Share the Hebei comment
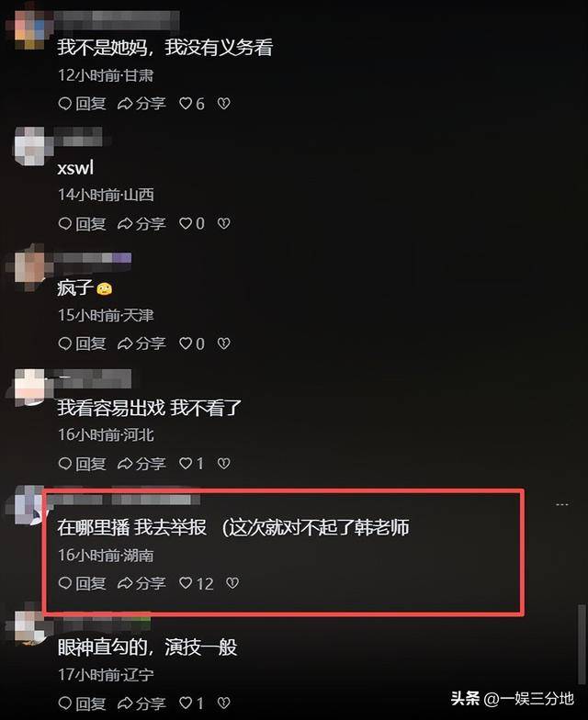This screenshot has height=720, width=588. (141, 463)
